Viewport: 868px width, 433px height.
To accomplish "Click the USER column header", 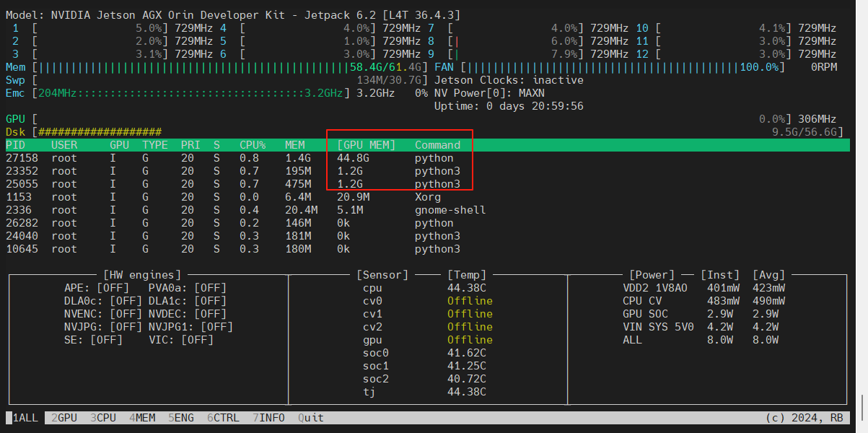I will coord(64,145).
